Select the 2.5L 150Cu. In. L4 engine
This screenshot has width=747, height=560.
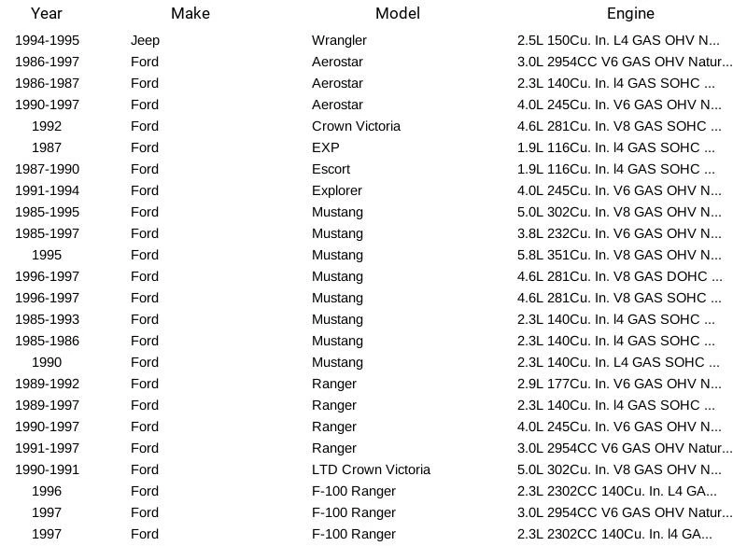[618, 40]
